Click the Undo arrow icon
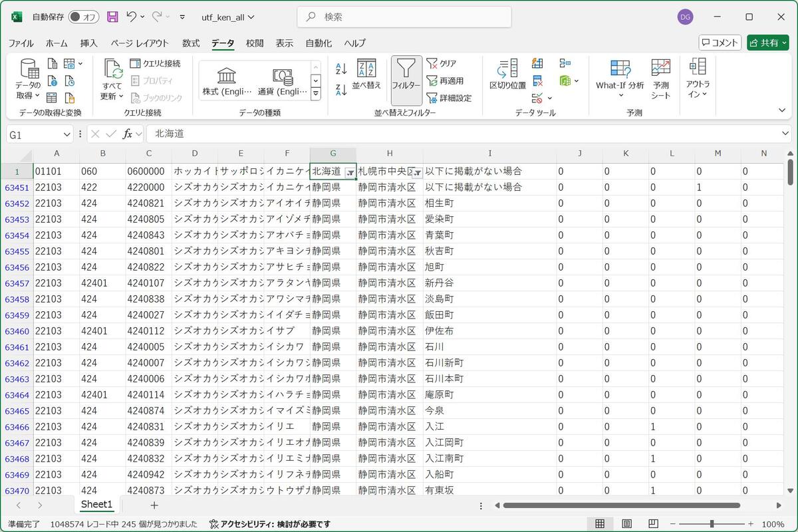 [132, 17]
